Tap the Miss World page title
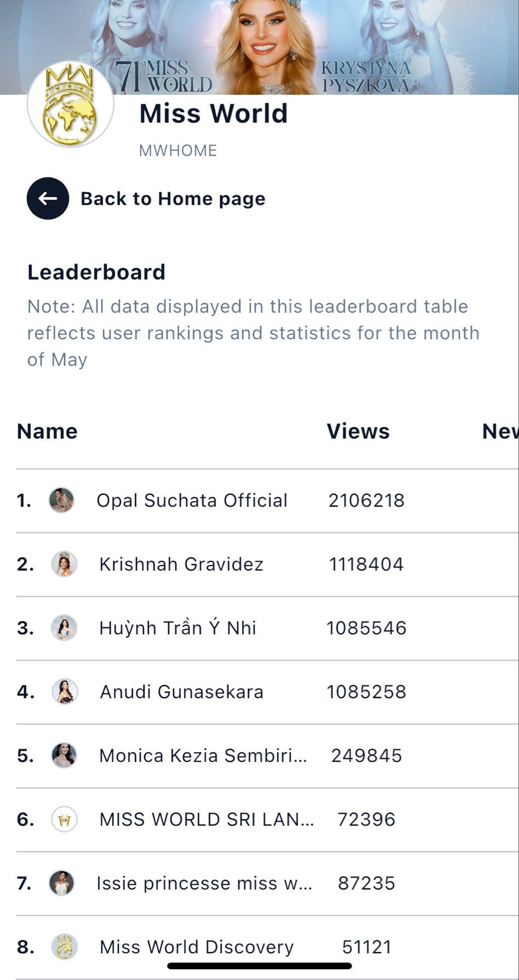Screen dimensions: 519x980 point(213,113)
